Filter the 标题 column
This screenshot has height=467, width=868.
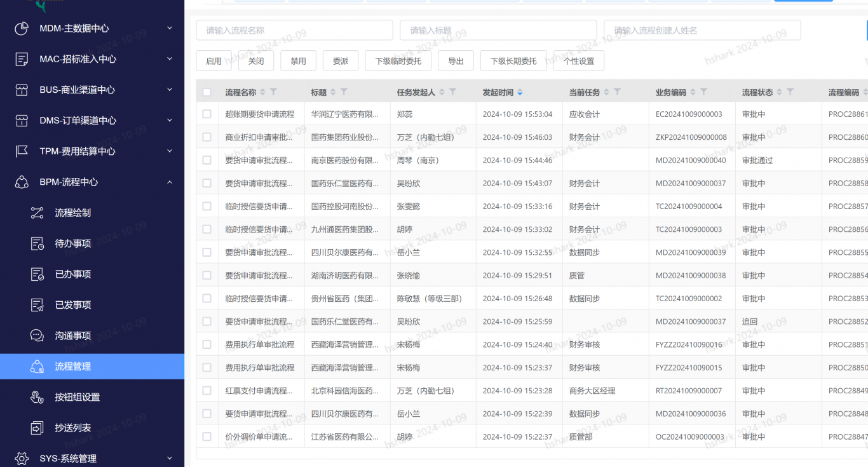click(344, 92)
